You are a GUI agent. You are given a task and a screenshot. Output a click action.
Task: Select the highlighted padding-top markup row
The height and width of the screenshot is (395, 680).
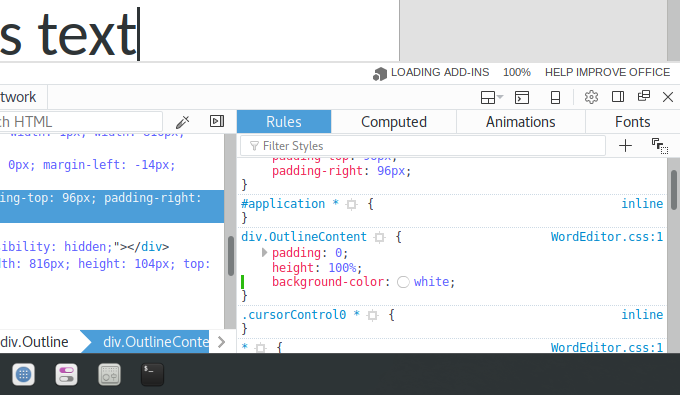[x=112, y=206]
